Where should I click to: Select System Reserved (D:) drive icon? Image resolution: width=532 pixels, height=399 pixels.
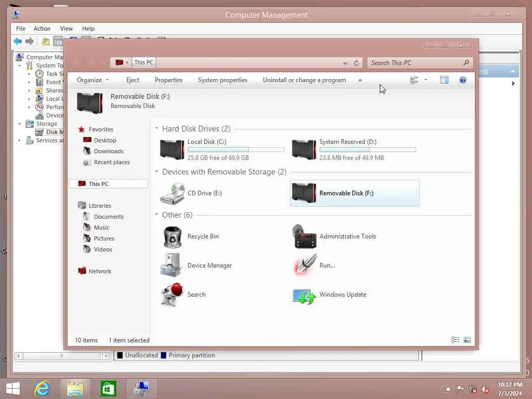pyautogui.click(x=304, y=149)
